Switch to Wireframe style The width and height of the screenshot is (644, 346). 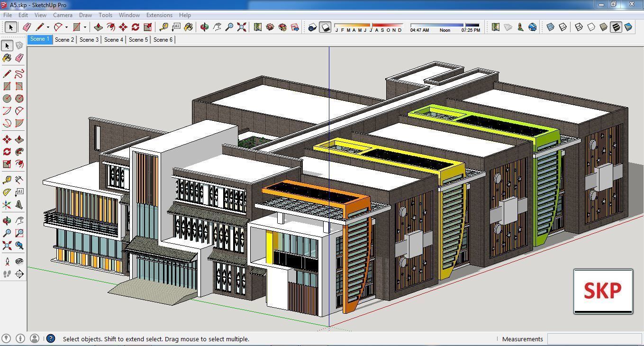click(x=579, y=27)
